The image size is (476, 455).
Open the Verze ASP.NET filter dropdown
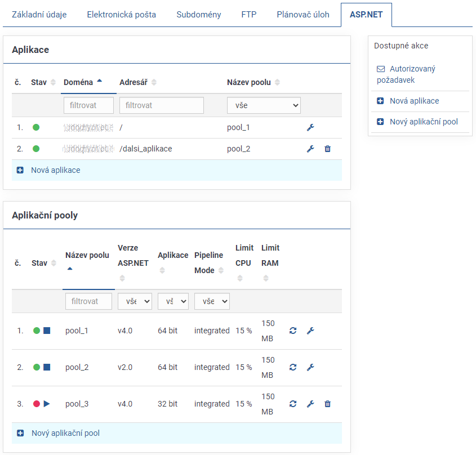pos(135,301)
